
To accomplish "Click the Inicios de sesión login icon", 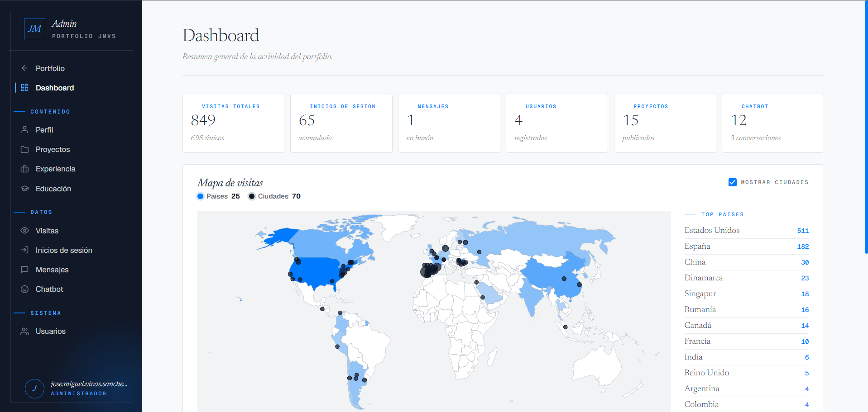I will 24,250.
